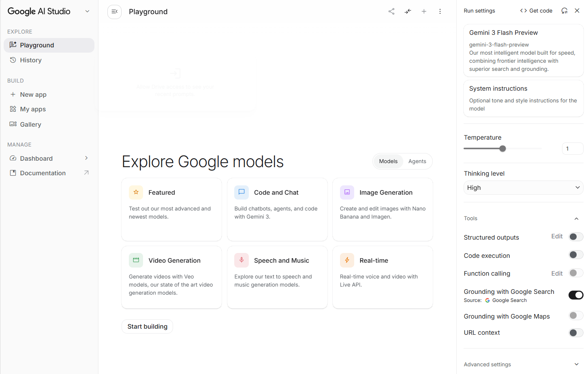Open History in the sidebar

pos(49,60)
